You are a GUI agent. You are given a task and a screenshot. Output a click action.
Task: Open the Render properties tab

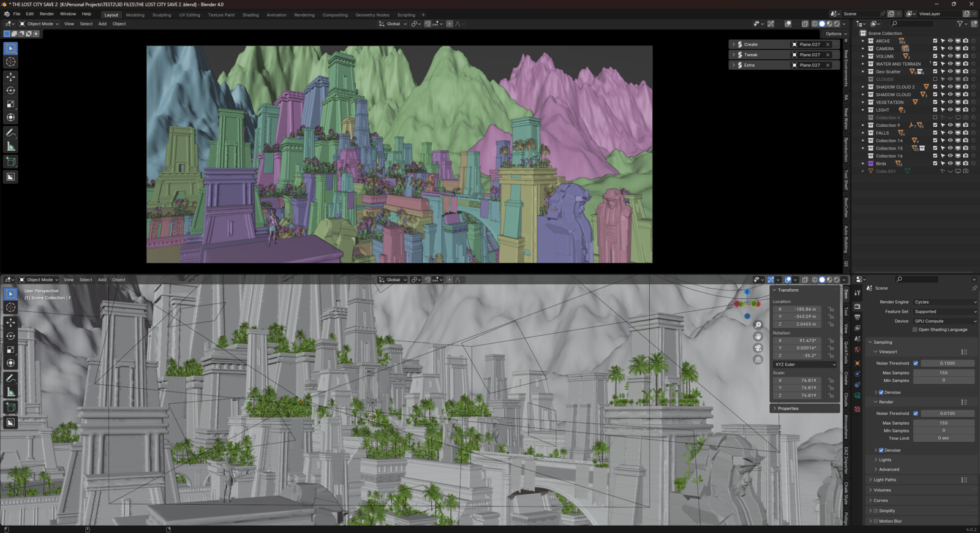858,306
